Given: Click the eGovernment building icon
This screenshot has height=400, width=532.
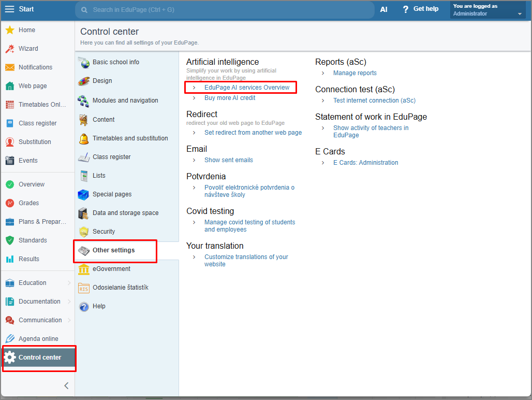Looking at the screenshot, I should [x=84, y=269].
